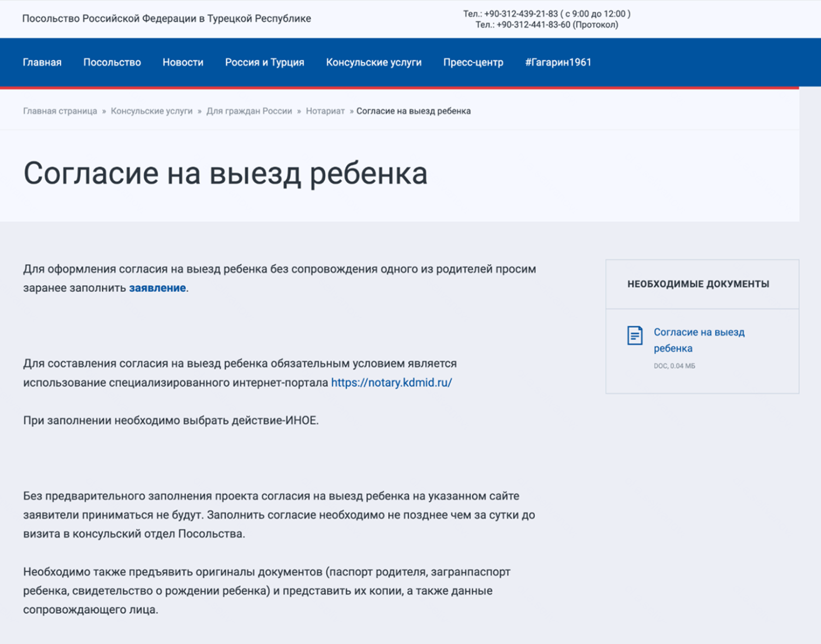
Task: Open the заявление application form link
Action: click(156, 287)
